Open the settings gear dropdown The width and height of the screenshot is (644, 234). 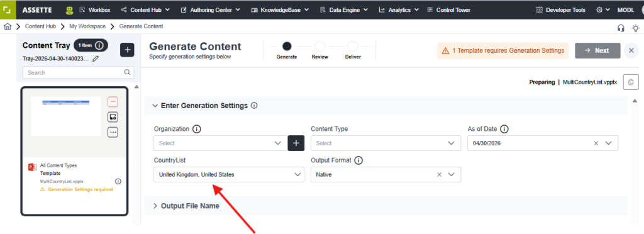click(x=603, y=10)
